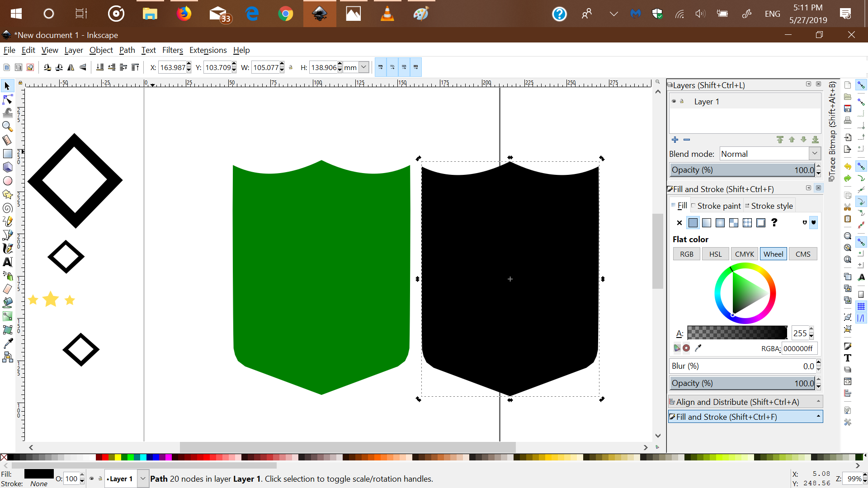Select the Star and polygon tool
This screenshot has width=868, height=488.
tap(8, 194)
